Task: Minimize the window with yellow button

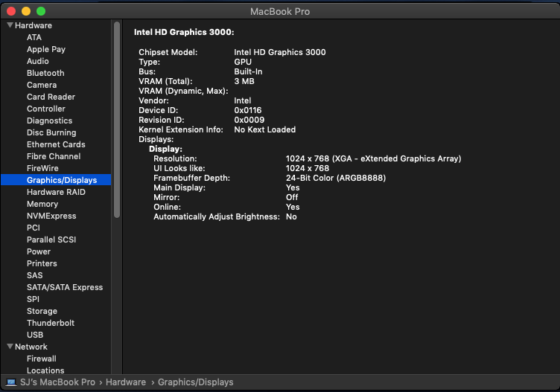Action: [x=26, y=11]
